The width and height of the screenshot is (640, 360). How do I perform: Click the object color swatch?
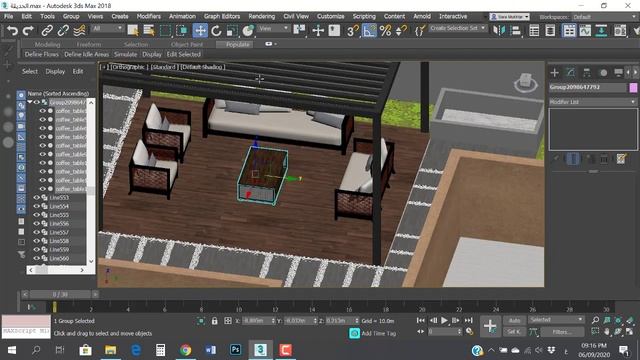click(x=633, y=87)
